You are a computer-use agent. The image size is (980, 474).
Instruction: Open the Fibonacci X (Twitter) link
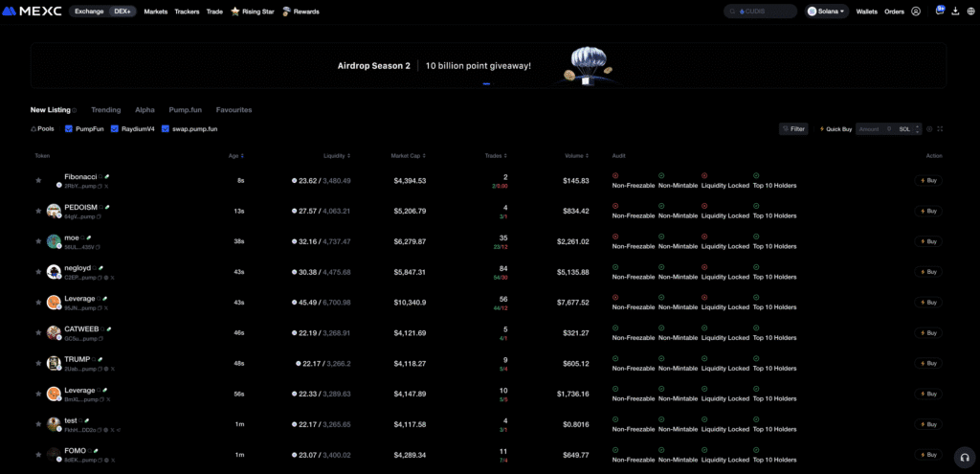[105, 187]
